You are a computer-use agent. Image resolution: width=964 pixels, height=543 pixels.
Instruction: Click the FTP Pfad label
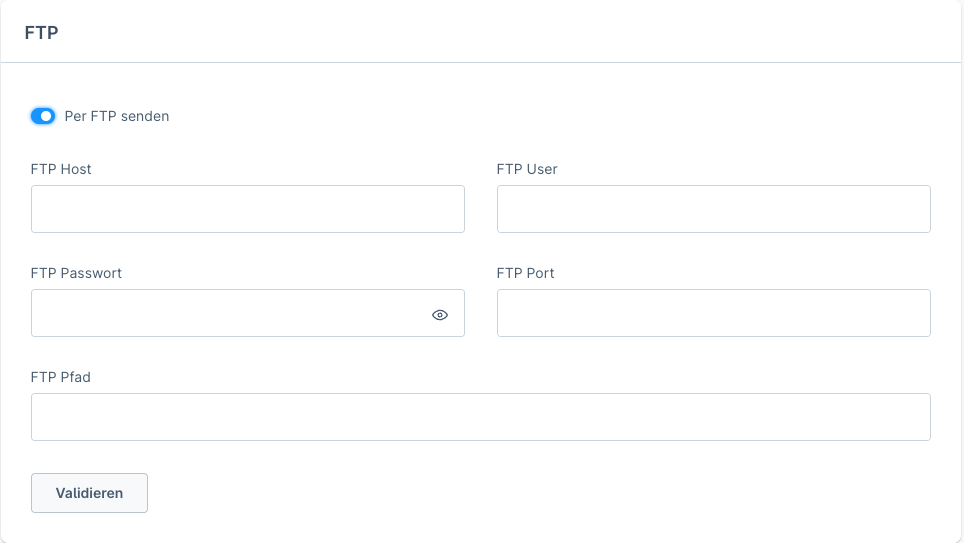point(61,377)
